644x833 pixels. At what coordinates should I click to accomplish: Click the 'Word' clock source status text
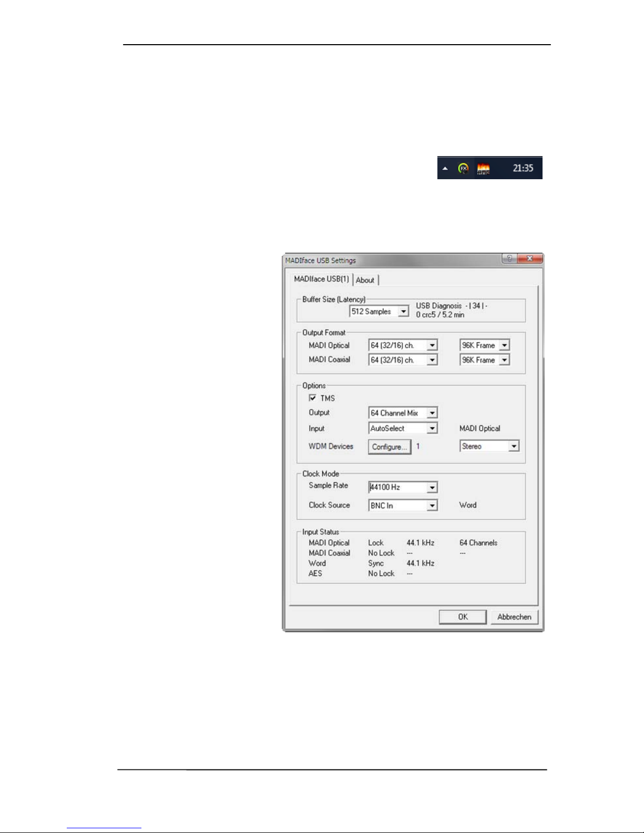pos(468,505)
